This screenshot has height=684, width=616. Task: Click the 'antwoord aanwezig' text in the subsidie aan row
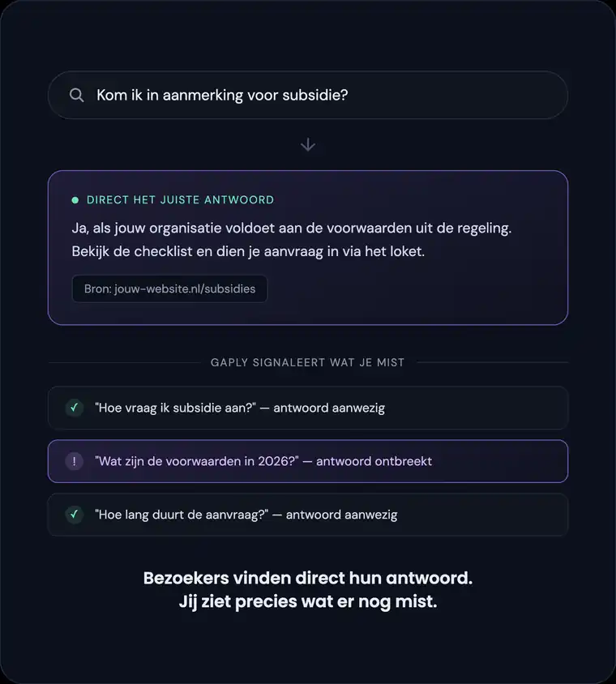329,408
